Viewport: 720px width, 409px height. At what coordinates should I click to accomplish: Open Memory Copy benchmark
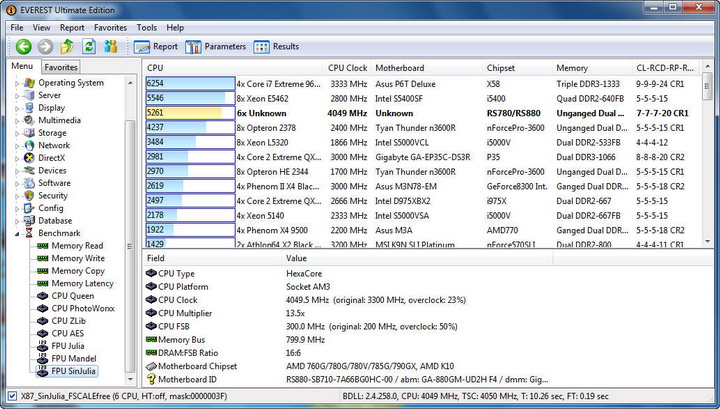[x=78, y=271]
